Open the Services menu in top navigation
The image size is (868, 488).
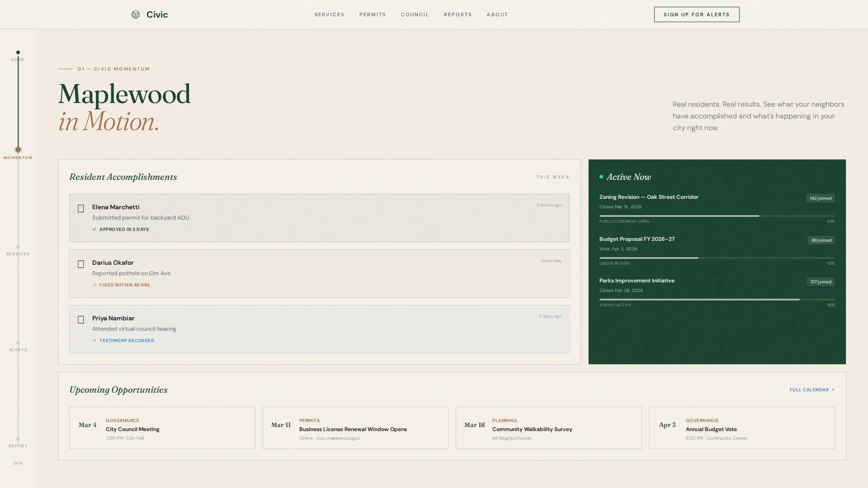point(330,14)
